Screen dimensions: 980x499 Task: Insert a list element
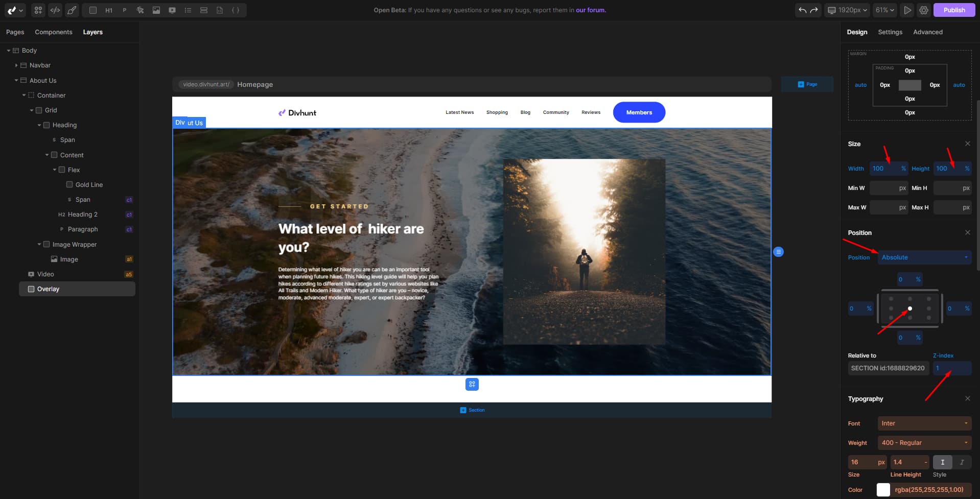(188, 10)
